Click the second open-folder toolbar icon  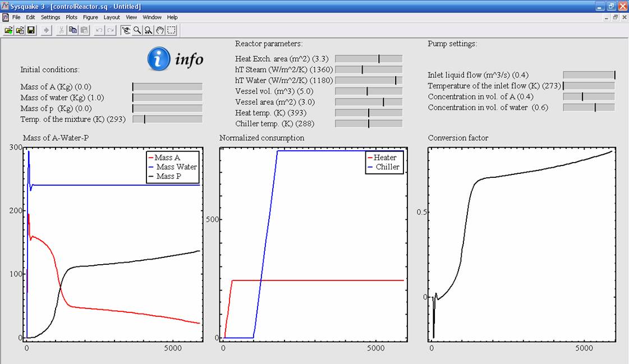pyautogui.click(x=20, y=30)
